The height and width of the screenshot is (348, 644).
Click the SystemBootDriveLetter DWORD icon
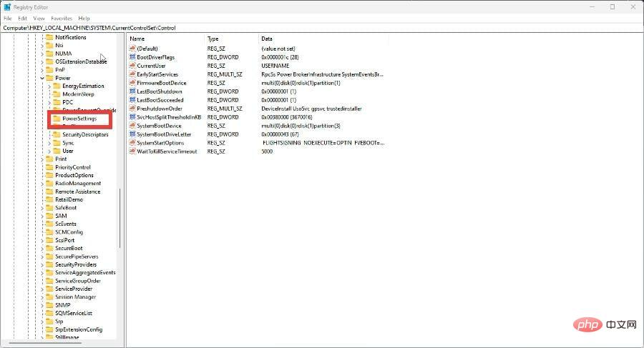click(x=132, y=134)
